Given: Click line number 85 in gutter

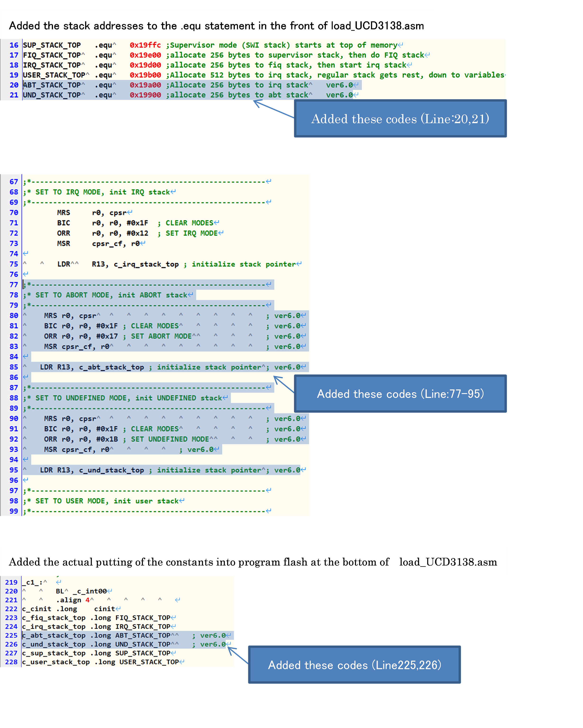Looking at the screenshot, I should [x=14, y=367].
